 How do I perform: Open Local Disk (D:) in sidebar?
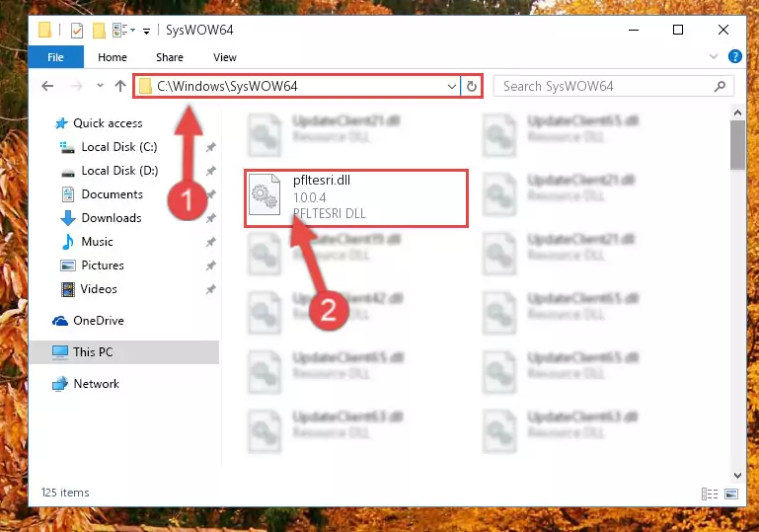pos(119,171)
